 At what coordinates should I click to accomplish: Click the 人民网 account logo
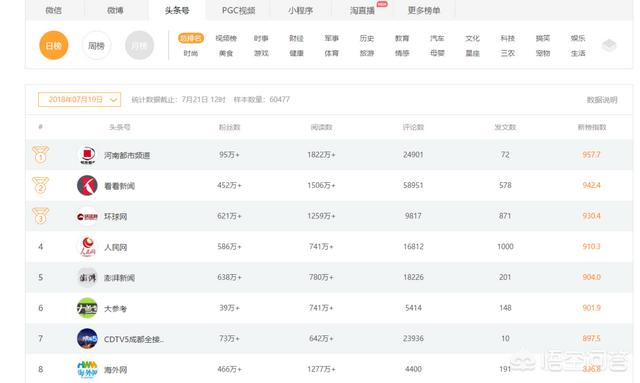point(87,247)
